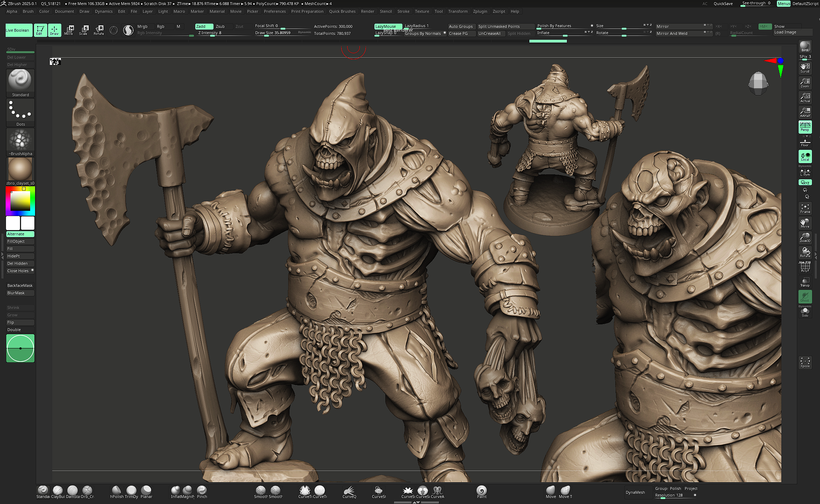Open the BrushAlpha selector
The width and height of the screenshot is (820, 504).
(19, 140)
